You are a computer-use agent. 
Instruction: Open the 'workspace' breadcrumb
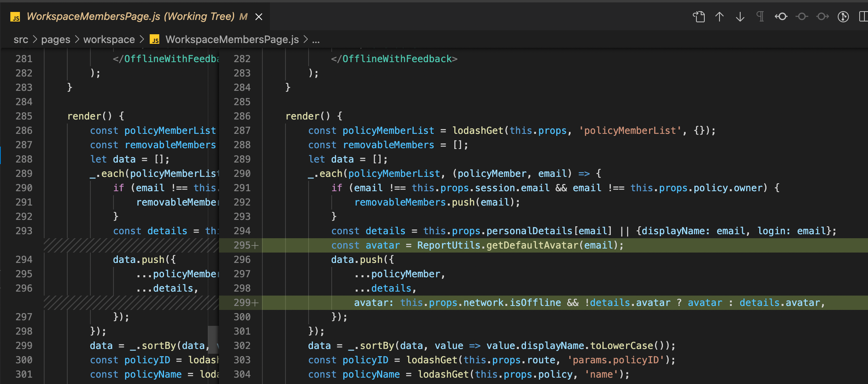109,39
